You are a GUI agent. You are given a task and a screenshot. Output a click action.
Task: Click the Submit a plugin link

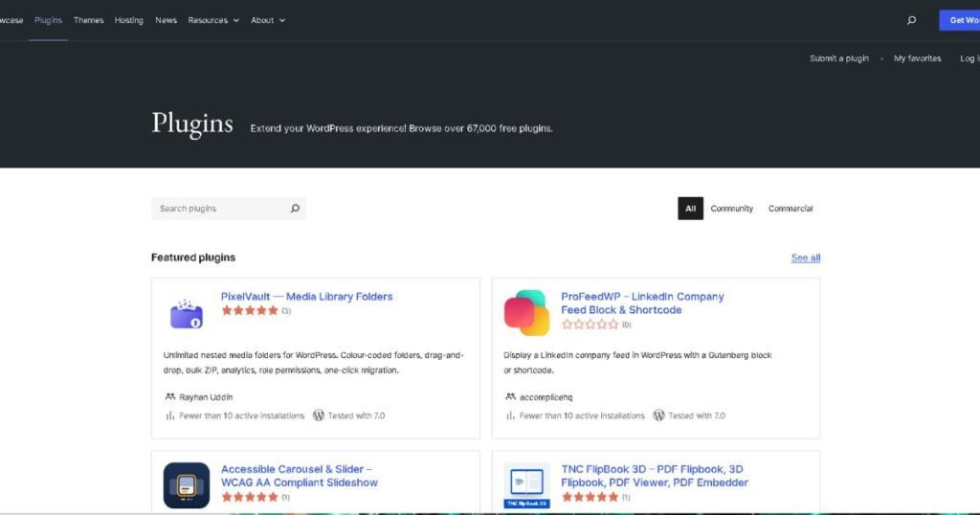click(839, 58)
